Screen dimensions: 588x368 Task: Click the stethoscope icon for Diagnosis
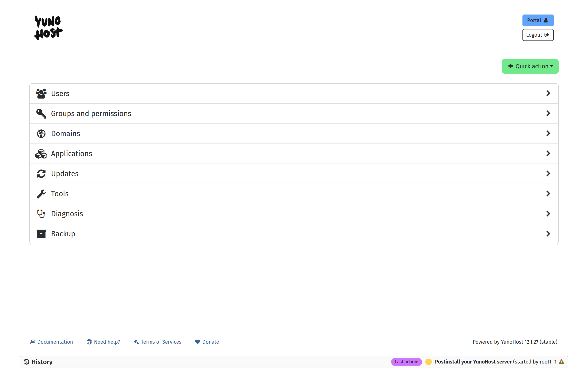click(x=41, y=214)
